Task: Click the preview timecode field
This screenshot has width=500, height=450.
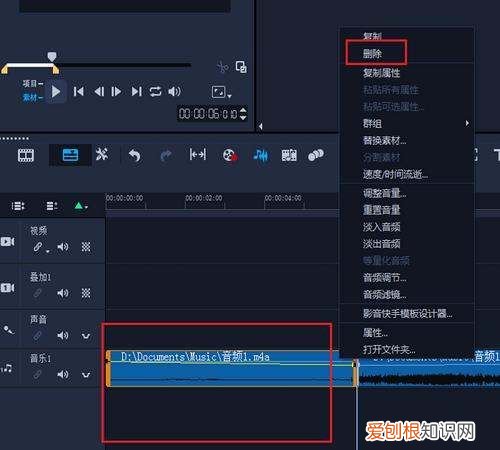Action: coord(208,114)
